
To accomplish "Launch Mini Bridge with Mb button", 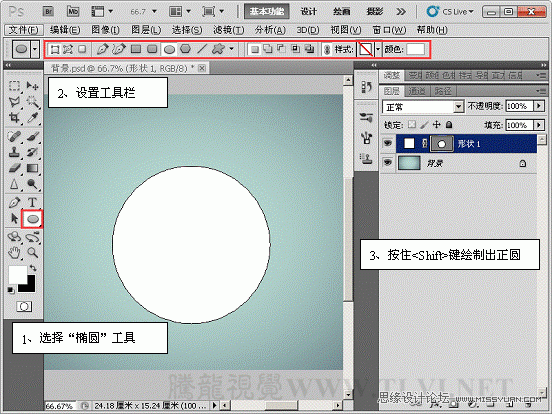I will [73, 12].
